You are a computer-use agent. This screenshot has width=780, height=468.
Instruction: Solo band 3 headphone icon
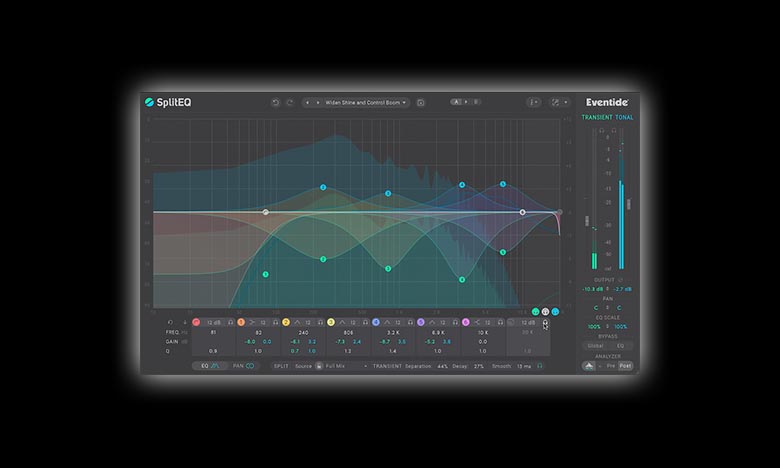click(366, 322)
